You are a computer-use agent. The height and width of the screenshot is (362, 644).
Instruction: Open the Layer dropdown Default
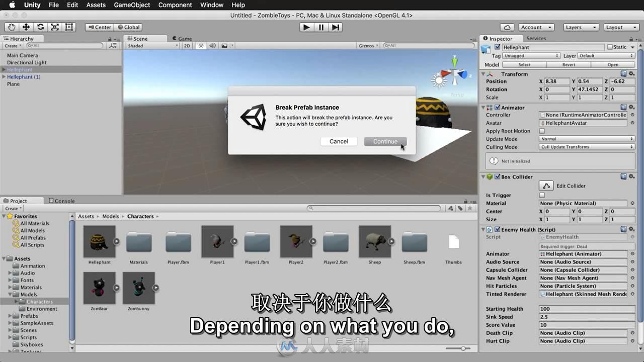coord(606,56)
